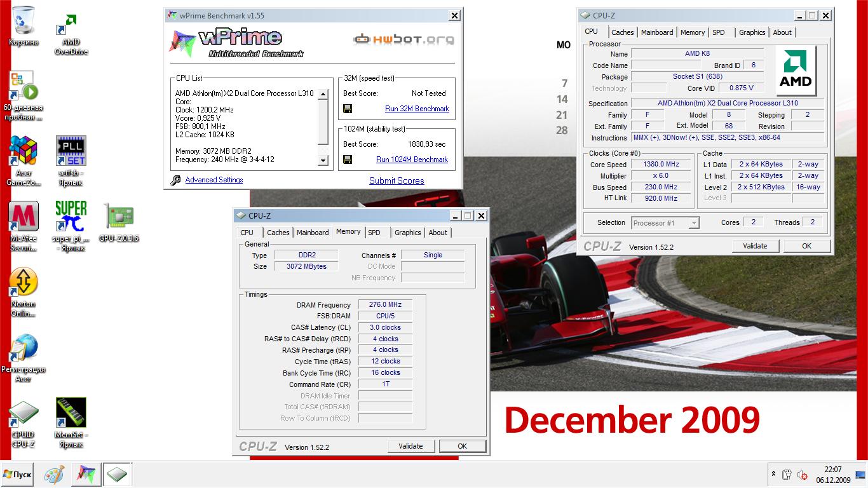
Task: Switch to Memory tab in the CPU window
Action: (x=693, y=32)
